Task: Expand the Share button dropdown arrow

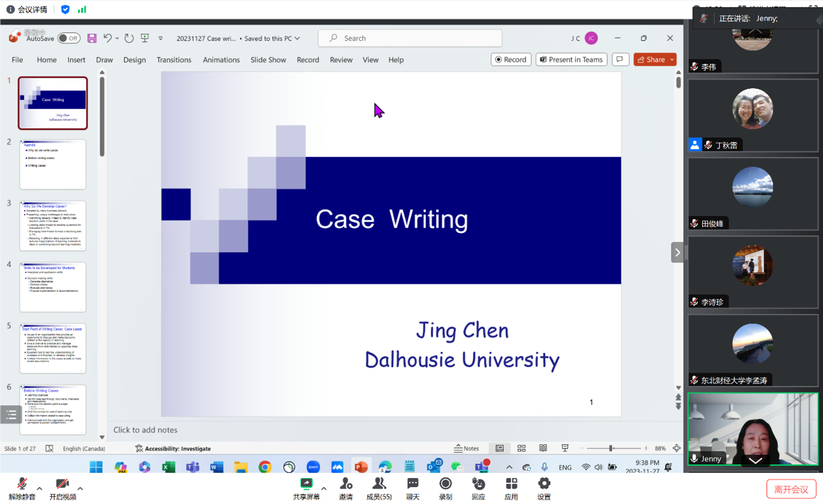Action: (x=672, y=60)
